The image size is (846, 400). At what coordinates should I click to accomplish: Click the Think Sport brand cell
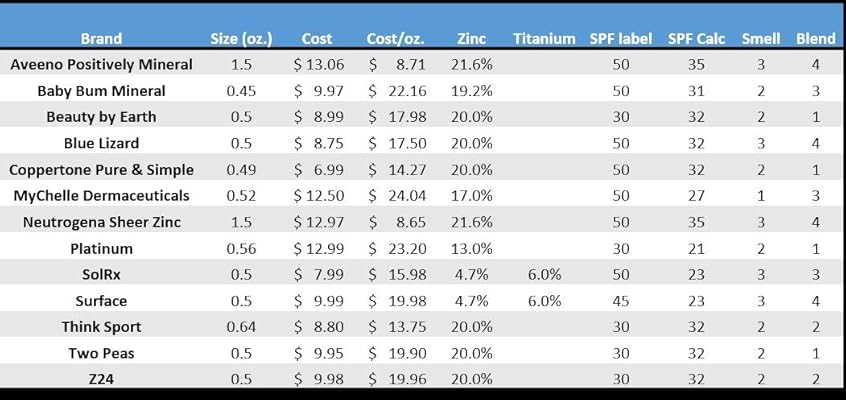tap(101, 326)
